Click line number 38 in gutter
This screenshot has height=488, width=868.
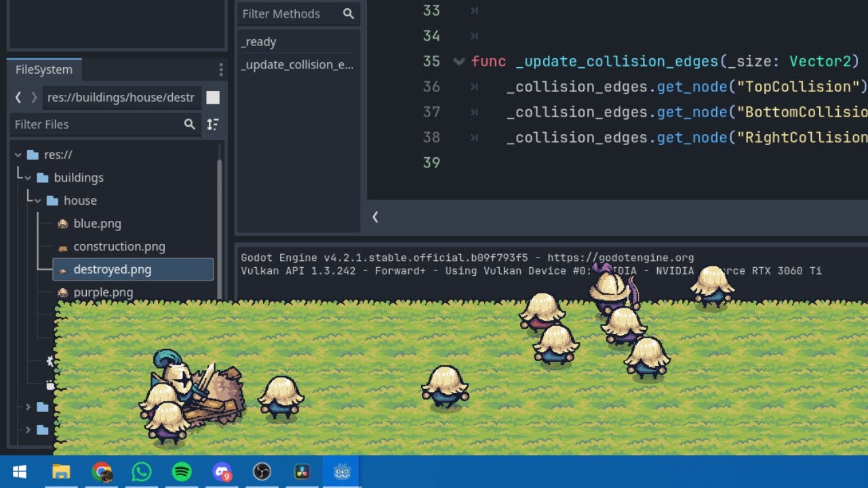pos(431,138)
